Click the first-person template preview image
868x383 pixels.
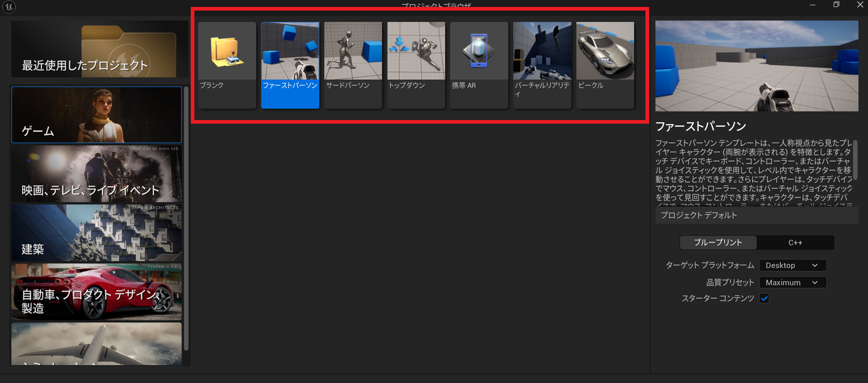(756, 66)
